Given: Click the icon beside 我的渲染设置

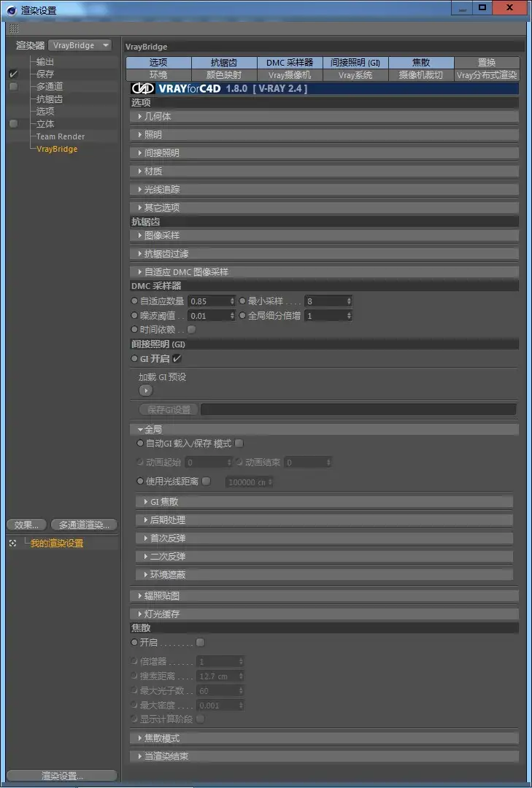Looking at the screenshot, I should [13, 544].
